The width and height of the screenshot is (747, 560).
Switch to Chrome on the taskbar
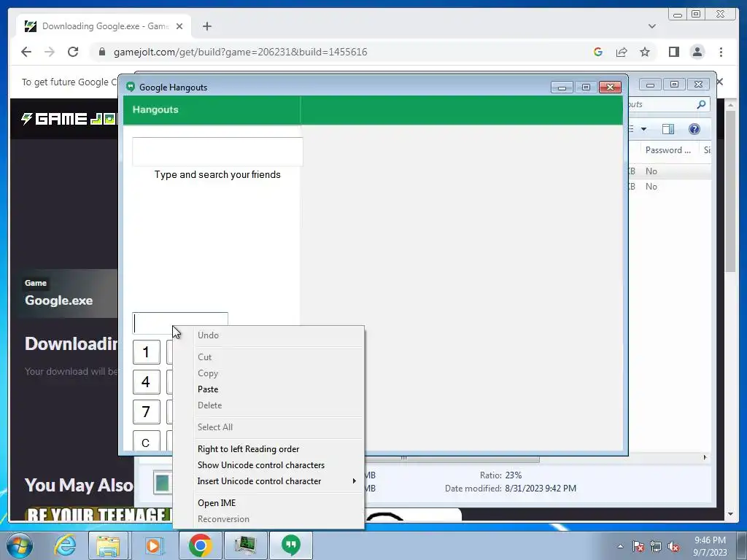200,545
